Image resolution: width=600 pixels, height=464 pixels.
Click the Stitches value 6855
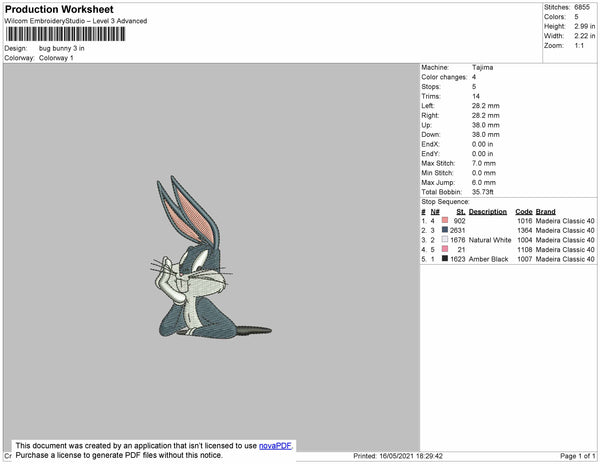tap(582, 7)
